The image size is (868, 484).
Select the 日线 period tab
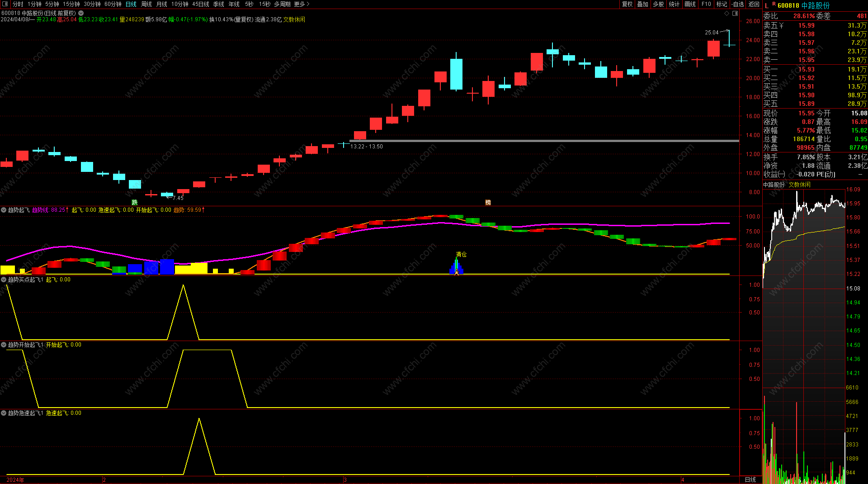click(x=131, y=4)
